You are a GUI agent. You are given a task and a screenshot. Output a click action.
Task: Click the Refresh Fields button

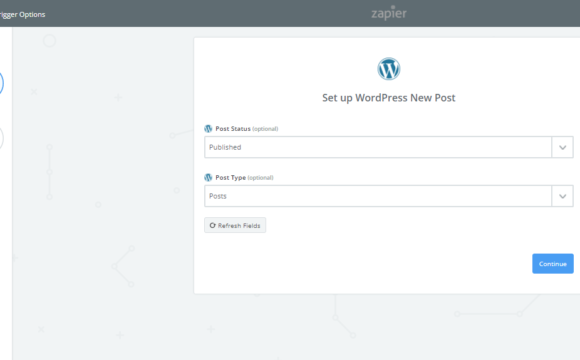tap(235, 225)
